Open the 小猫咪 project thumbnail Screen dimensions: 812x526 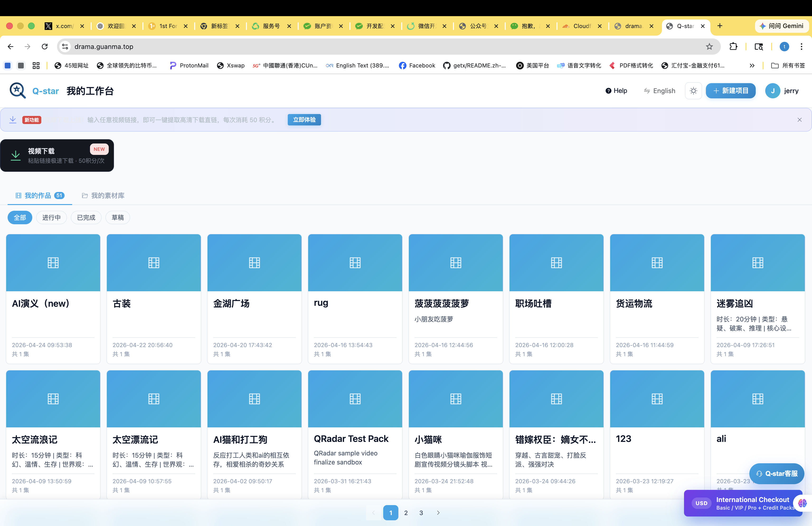(456, 399)
